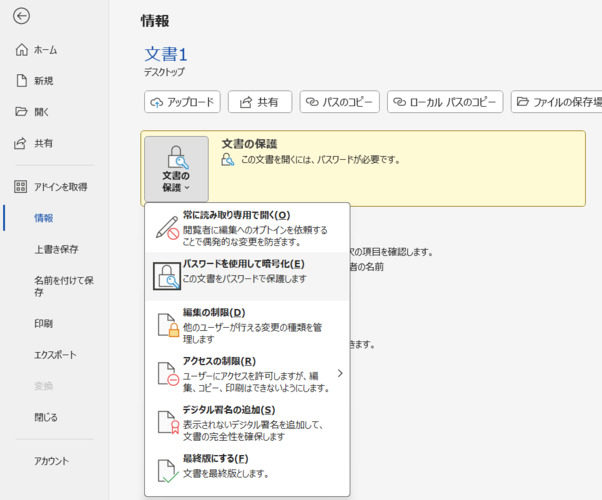This screenshot has height=500, width=602.
Task: Click the ローカル パスのコピー button
Action: [x=445, y=102]
